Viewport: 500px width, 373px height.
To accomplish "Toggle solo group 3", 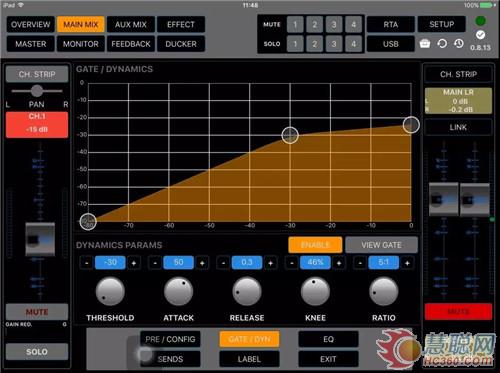I will pos(334,44).
